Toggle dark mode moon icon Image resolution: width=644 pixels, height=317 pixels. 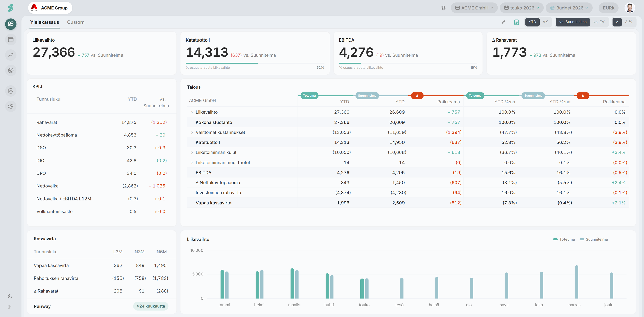10,296
